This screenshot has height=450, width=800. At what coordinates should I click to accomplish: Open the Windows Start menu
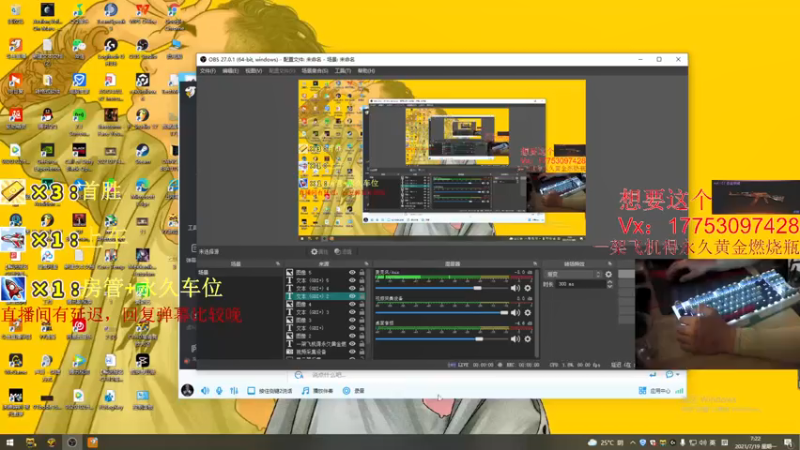10,442
